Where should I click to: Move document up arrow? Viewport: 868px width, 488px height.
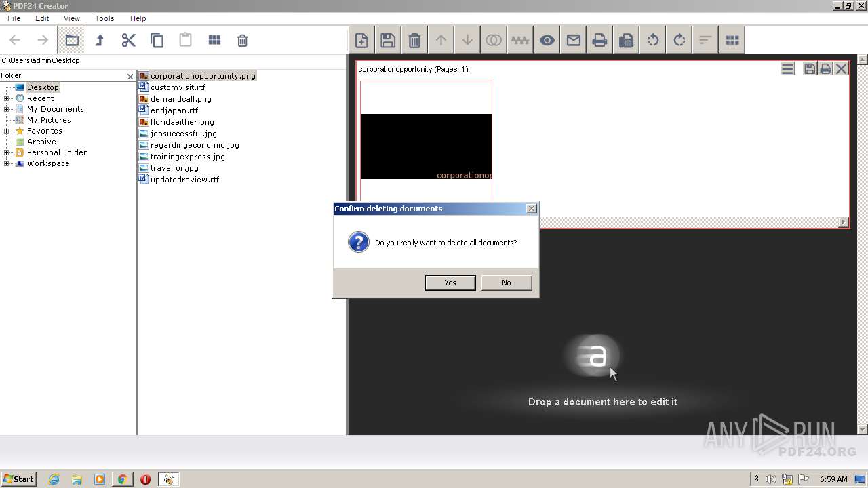(441, 41)
